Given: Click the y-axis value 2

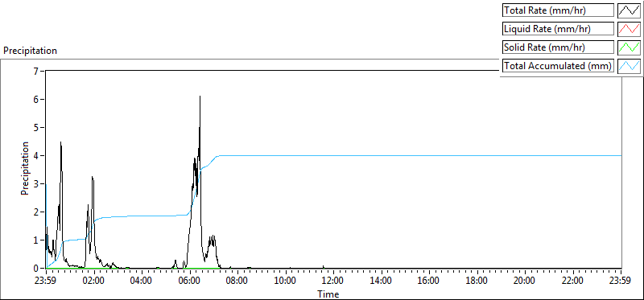Looking at the screenshot, I should pyautogui.click(x=35, y=212).
